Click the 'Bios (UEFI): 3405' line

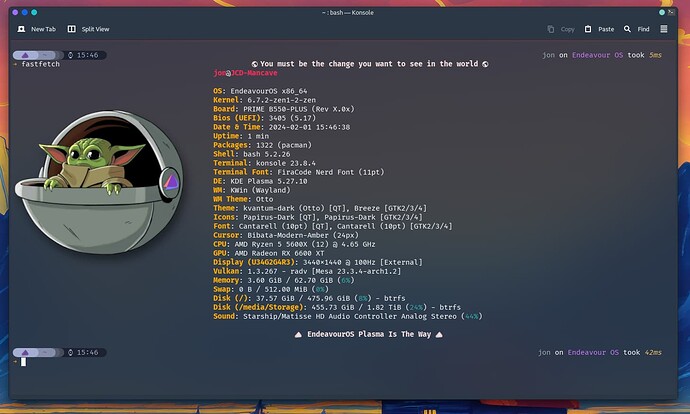point(264,118)
